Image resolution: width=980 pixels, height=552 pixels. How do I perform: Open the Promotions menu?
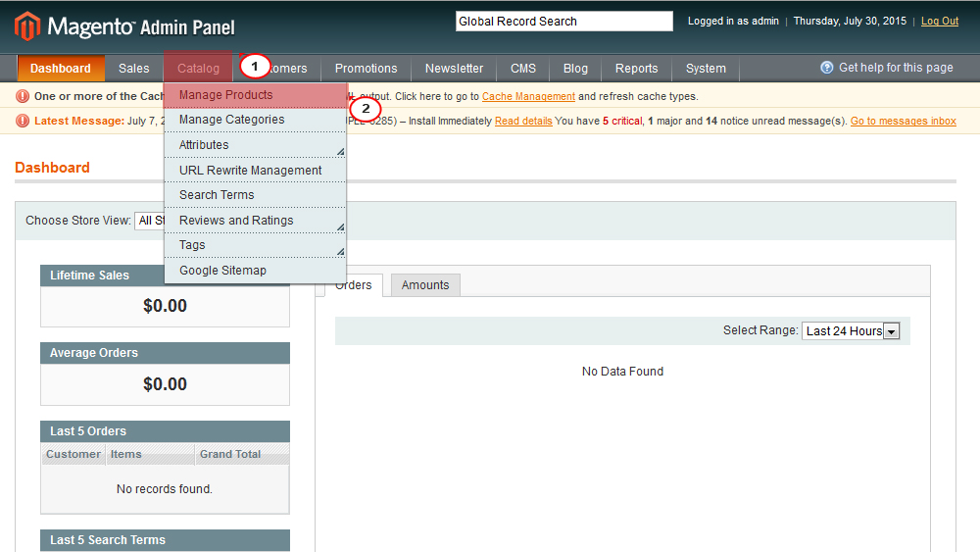click(x=366, y=68)
